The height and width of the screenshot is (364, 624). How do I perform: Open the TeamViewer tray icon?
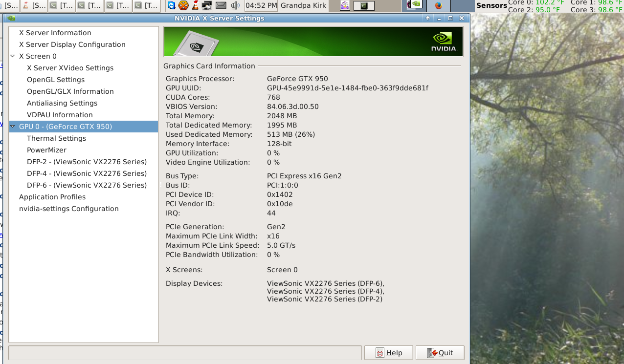coord(171,5)
